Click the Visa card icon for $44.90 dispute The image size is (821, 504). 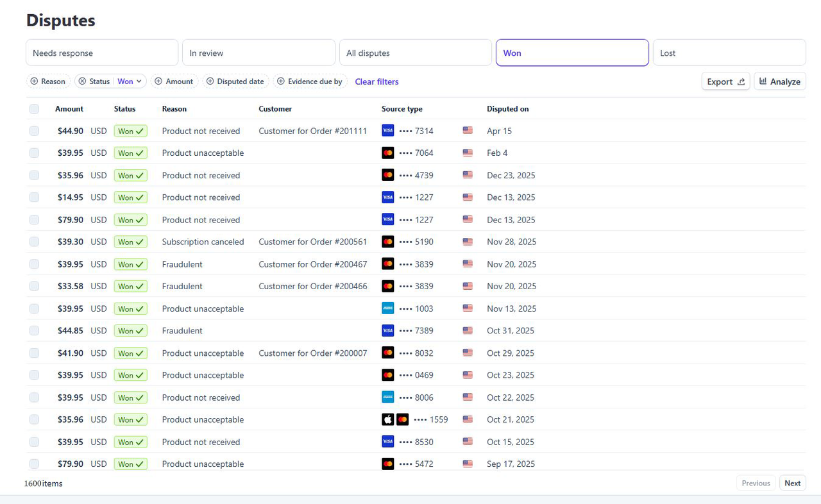(387, 131)
